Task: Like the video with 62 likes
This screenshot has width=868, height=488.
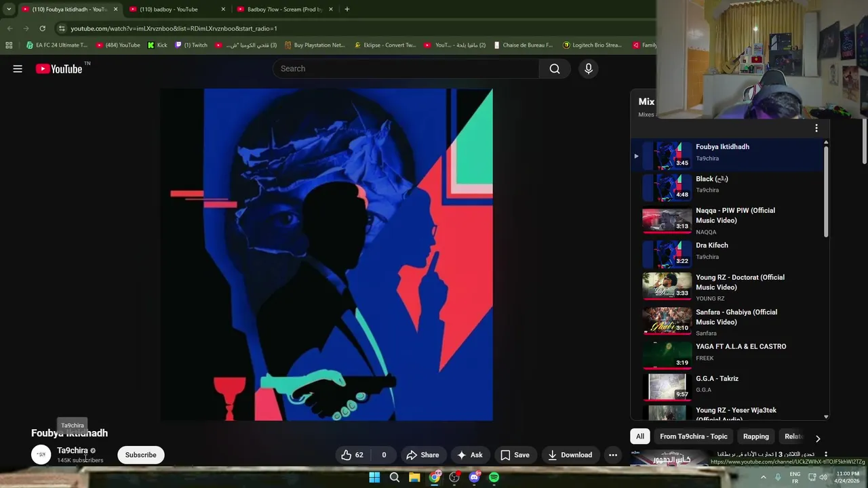Action: [x=353, y=455]
